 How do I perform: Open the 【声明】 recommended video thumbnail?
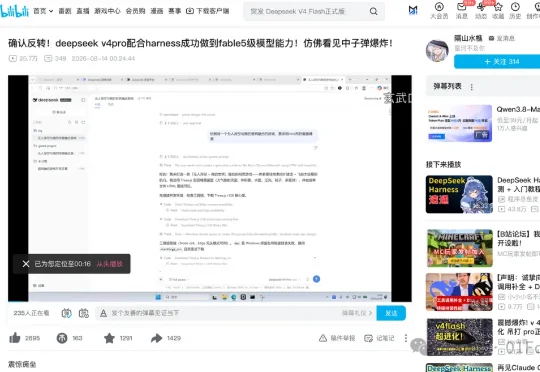(459, 292)
